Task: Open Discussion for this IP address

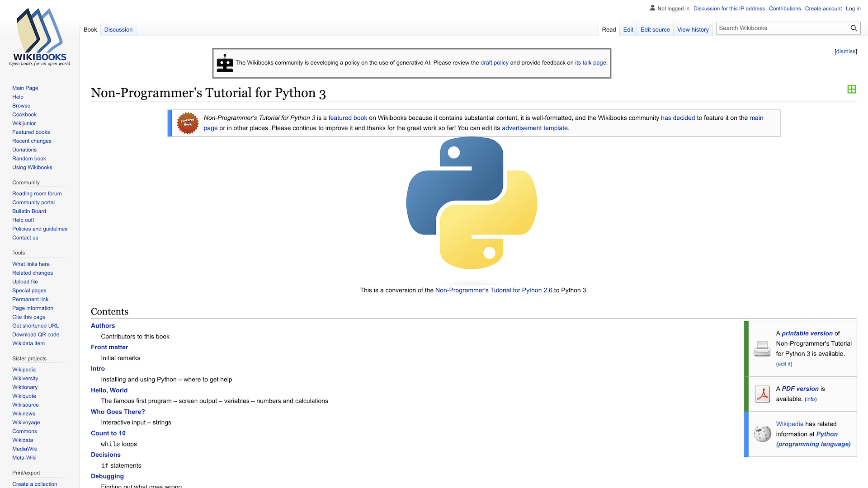Action: (x=729, y=9)
